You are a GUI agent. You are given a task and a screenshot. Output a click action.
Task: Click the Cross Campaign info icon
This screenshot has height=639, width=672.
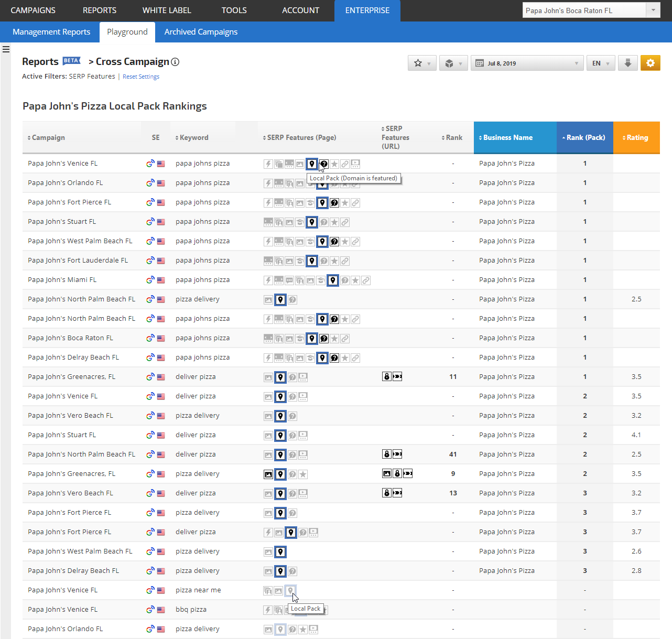click(x=175, y=62)
